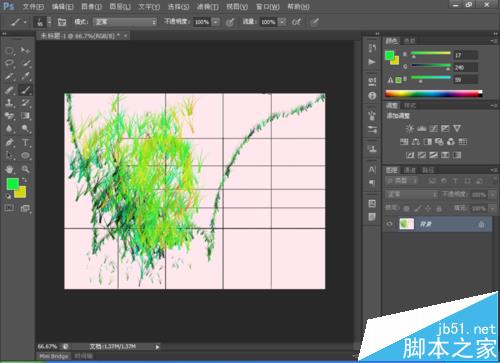The image size is (500, 363).
Task: Open the Filter menu
Action: pyautogui.click(x=207, y=6)
